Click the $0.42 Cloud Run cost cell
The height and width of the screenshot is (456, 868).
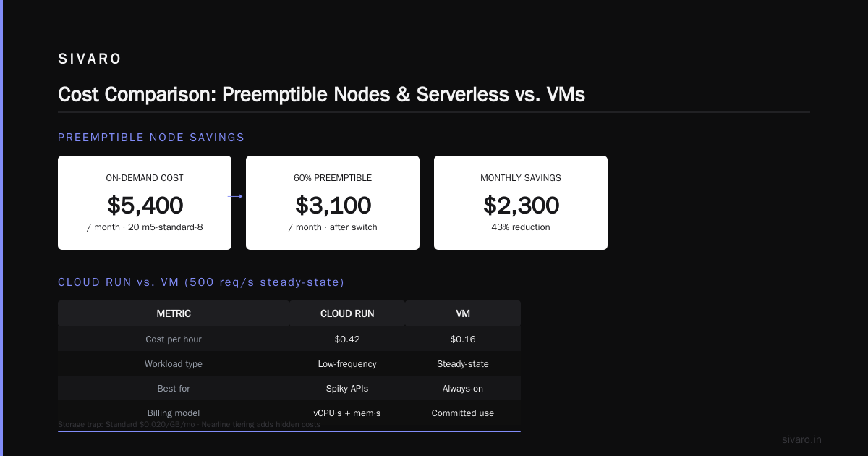347,339
